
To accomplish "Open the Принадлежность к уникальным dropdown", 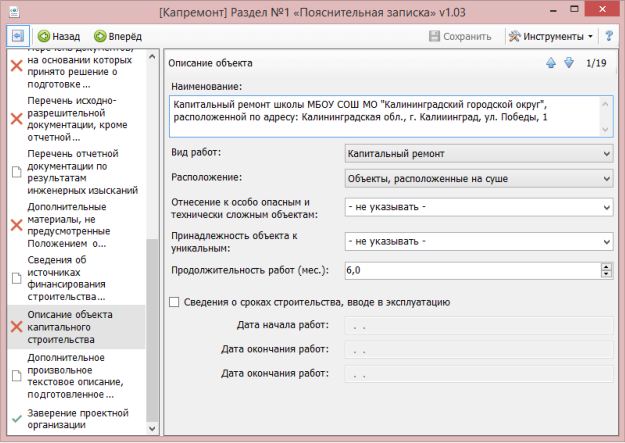I will pyautogui.click(x=479, y=242).
